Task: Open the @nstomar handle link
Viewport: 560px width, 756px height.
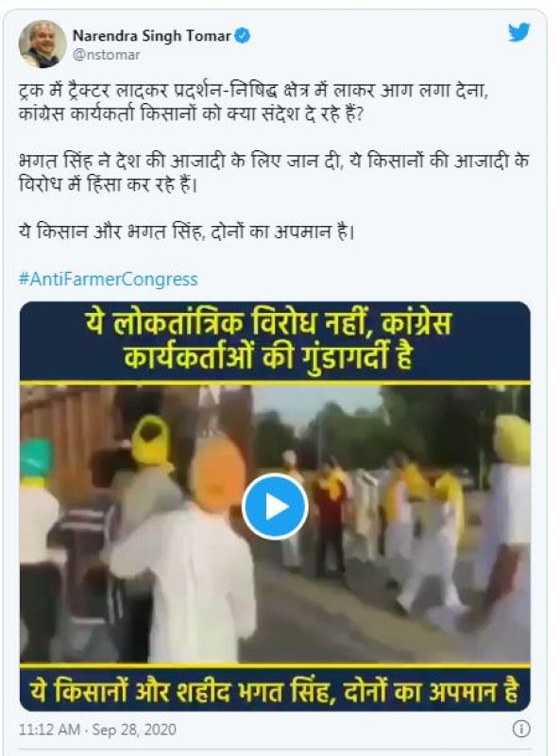Action: point(106,55)
